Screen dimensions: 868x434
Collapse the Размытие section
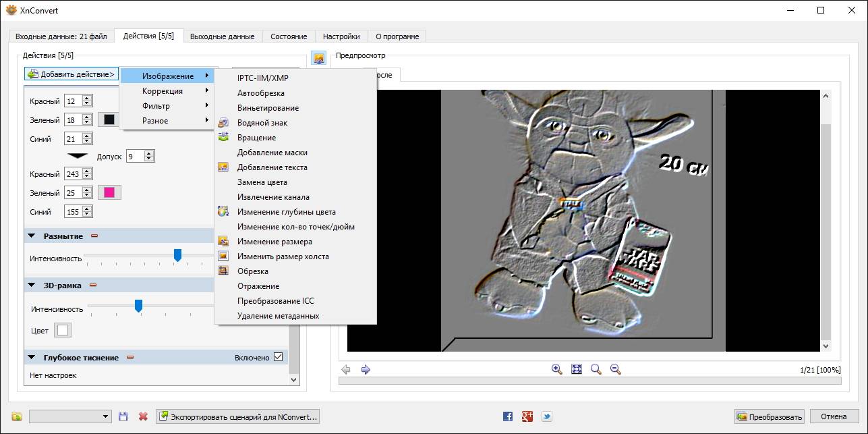pyautogui.click(x=31, y=236)
